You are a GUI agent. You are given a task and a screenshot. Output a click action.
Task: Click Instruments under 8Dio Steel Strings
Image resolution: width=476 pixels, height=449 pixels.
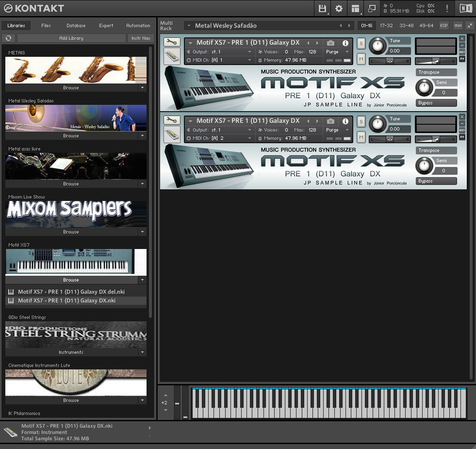point(71,352)
